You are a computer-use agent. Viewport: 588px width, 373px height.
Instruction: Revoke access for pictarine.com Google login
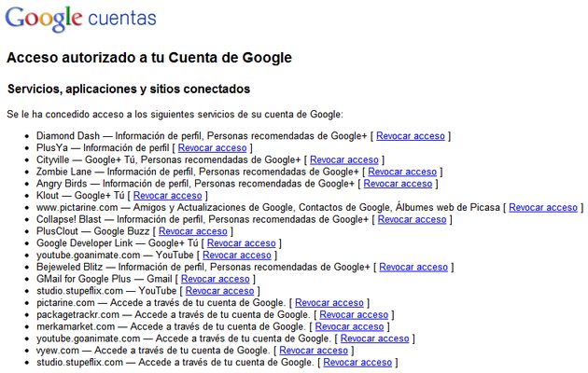tap(329, 303)
